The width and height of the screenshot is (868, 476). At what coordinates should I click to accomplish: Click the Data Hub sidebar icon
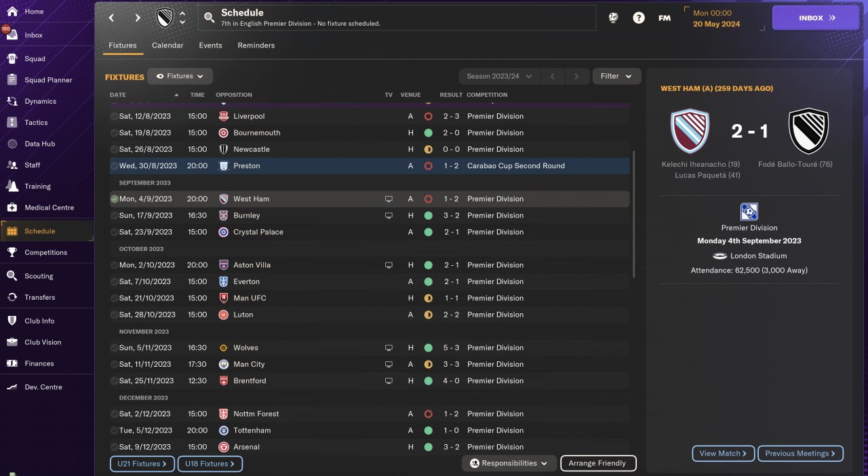click(x=12, y=144)
